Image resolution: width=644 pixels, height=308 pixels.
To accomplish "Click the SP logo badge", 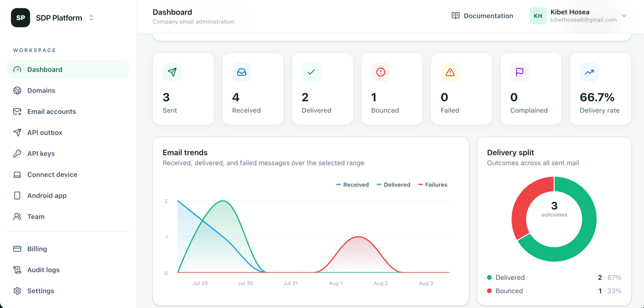I will [21, 18].
